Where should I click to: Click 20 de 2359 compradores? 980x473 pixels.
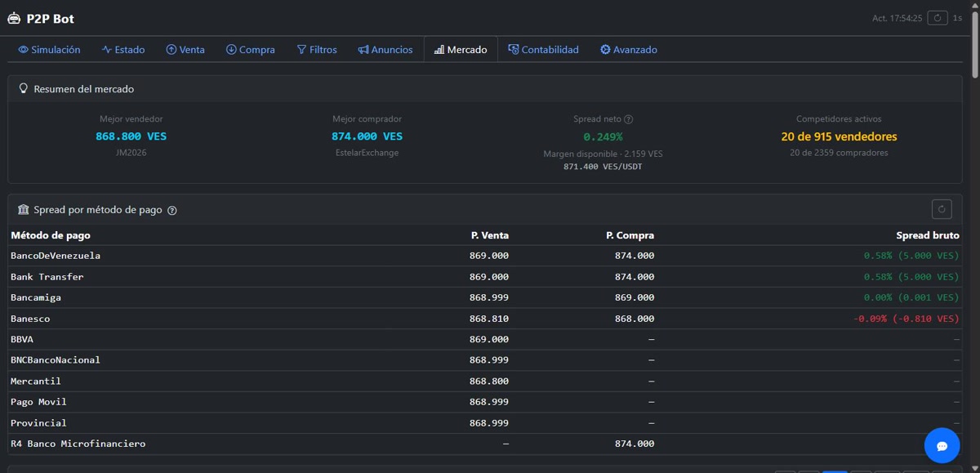[x=839, y=153]
